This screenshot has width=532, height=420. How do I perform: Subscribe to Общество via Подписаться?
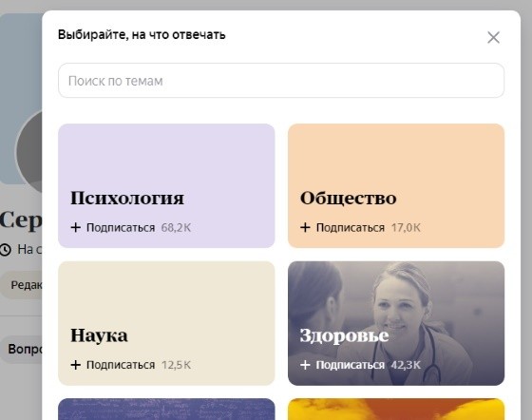tap(351, 228)
